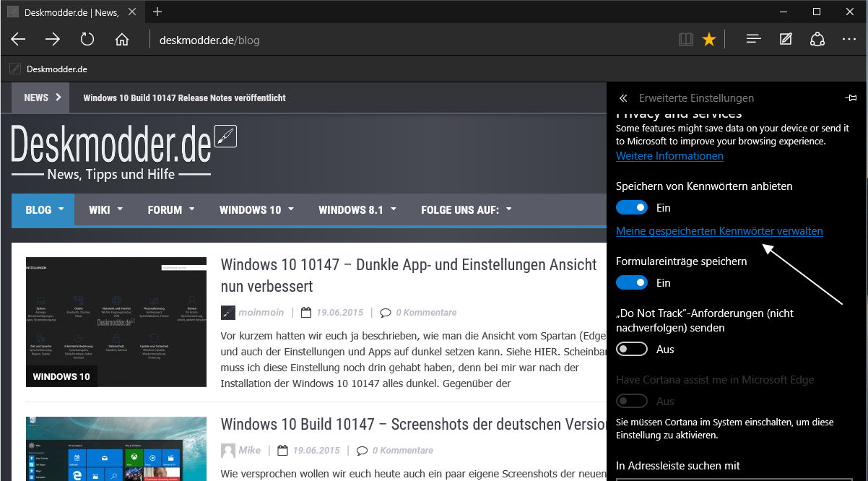Start a web note with the pen icon
The height and width of the screenshot is (481, 868).
pyautogui.click(x=786, y=39)
